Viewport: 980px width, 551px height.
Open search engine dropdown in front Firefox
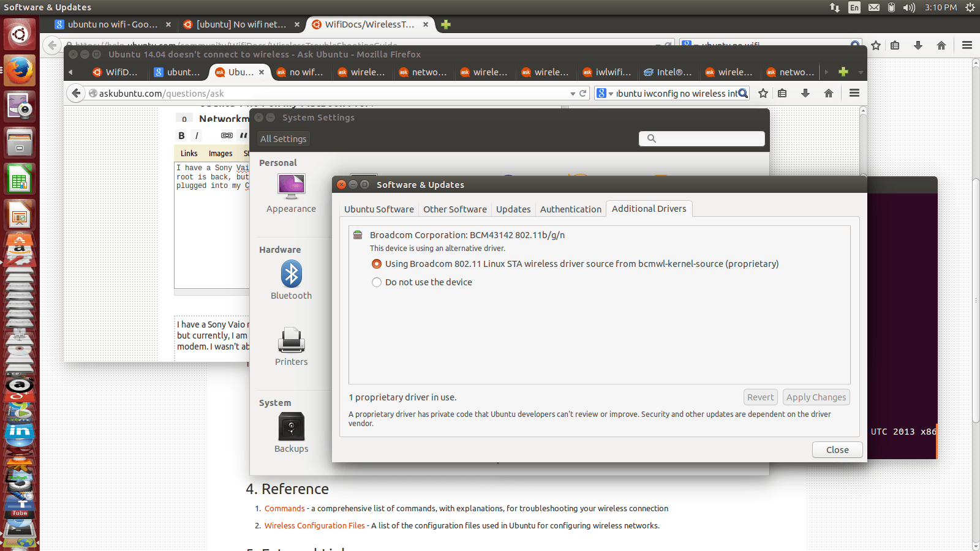coord(605,94)
